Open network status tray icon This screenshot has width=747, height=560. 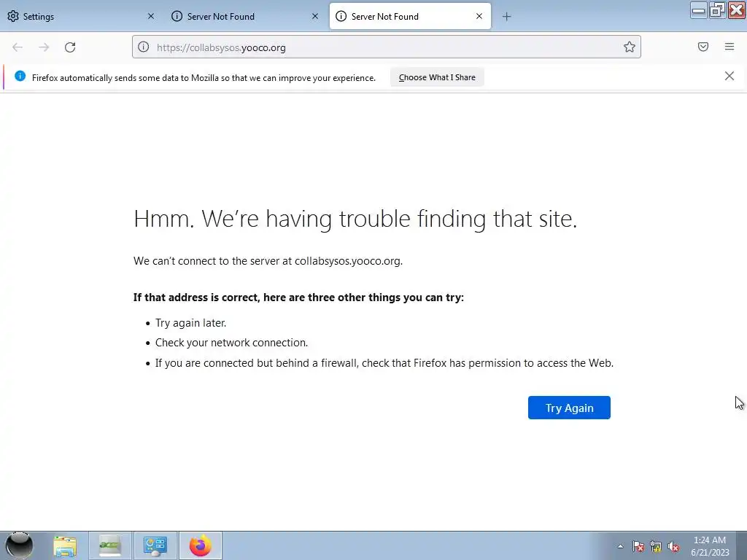click(656, 546)
